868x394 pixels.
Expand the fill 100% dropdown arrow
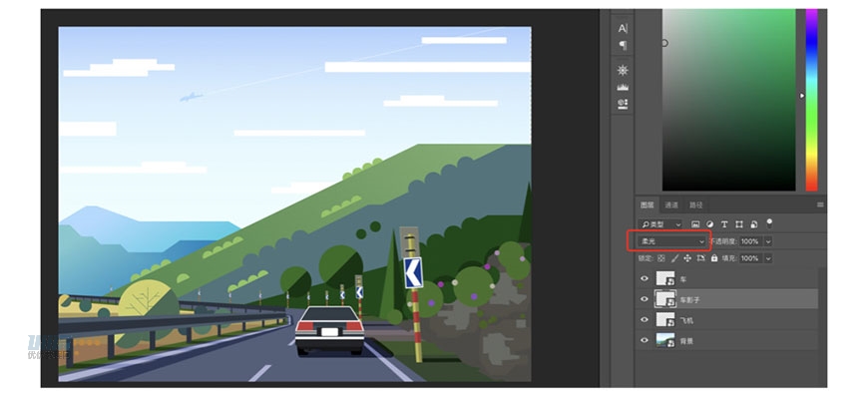[768, 258]
